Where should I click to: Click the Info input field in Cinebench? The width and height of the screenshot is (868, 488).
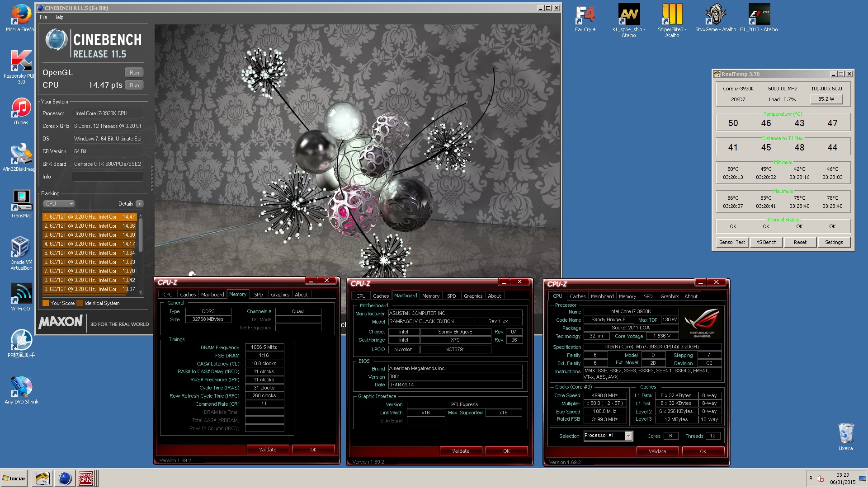[x=108, y=177]
